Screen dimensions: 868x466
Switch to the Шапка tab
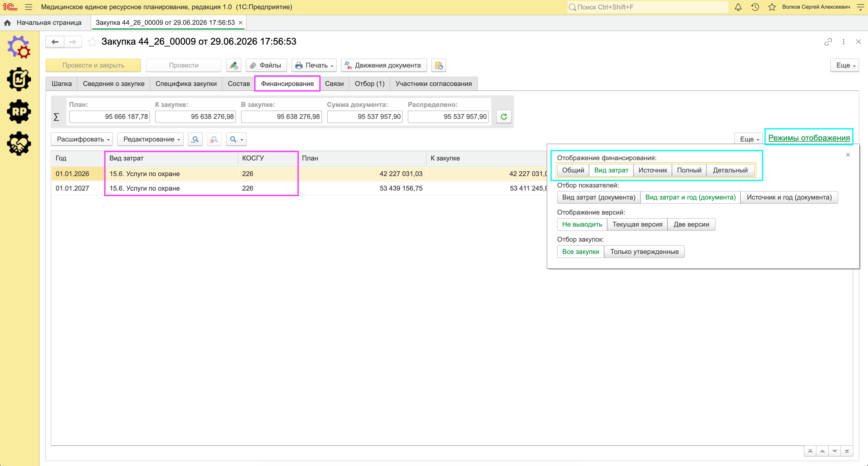(x=62, y=84)
